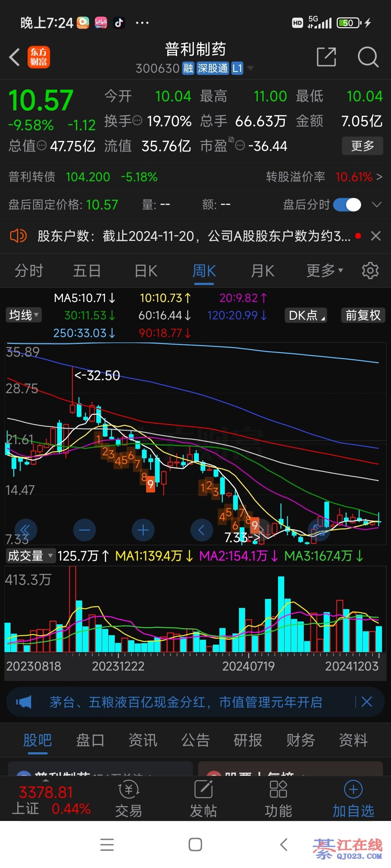This screenshot has height=868, width=391.
Task: Dismiss the 茅台 dividend news banner
Action: [366, 702]
